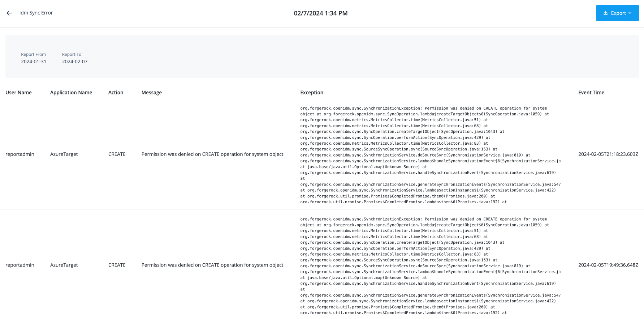Select CREATE action in the 19:49:36 event row
This screenshot has height=319, width=644.
(117, 265)
